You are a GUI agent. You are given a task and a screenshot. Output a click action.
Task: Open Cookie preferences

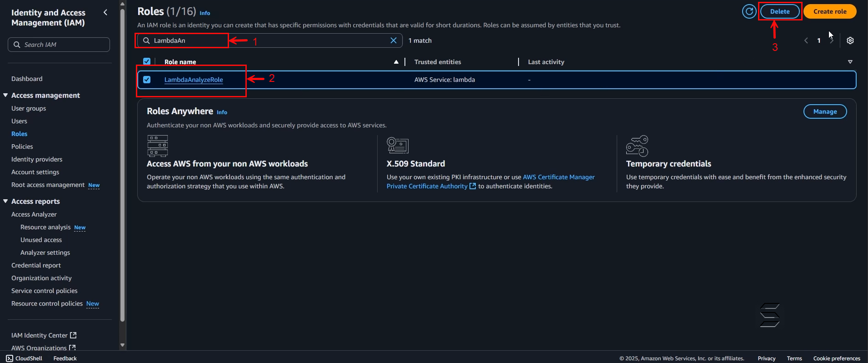coord(837,358)
